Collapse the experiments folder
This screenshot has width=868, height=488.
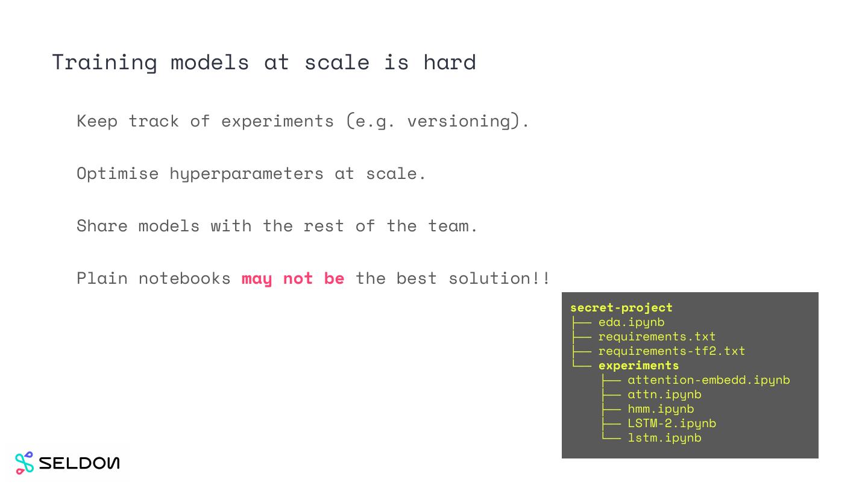point(638,365)
